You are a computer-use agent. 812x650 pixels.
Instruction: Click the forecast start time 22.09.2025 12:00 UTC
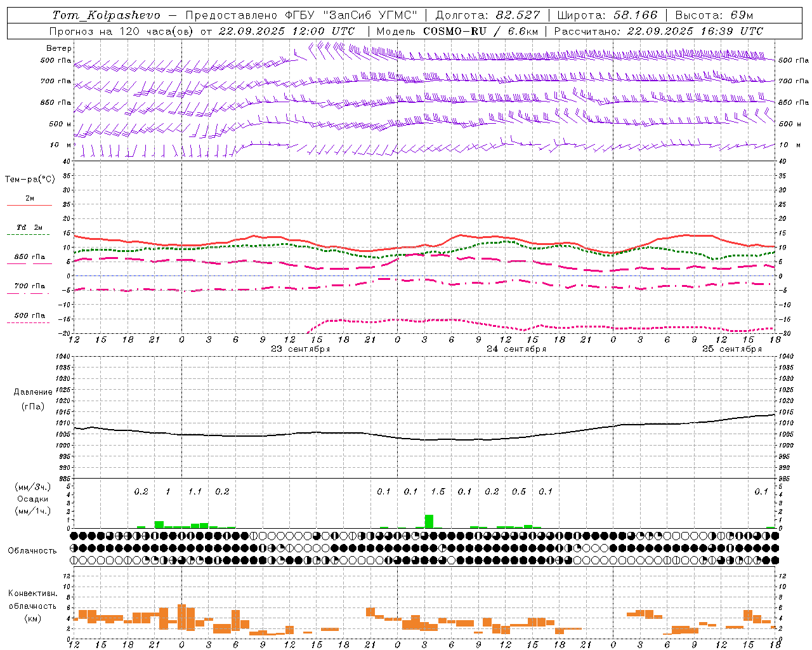tap(286, 30)
